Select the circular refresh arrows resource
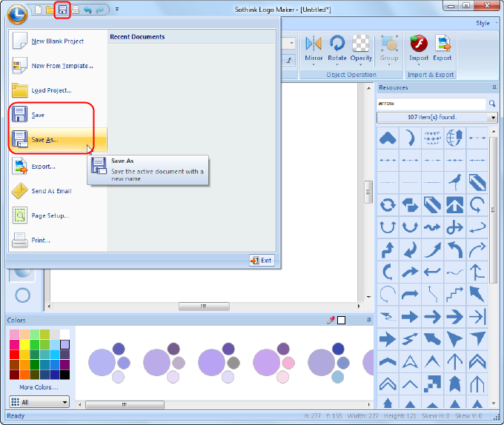504x425 pixels. [388, 205]
